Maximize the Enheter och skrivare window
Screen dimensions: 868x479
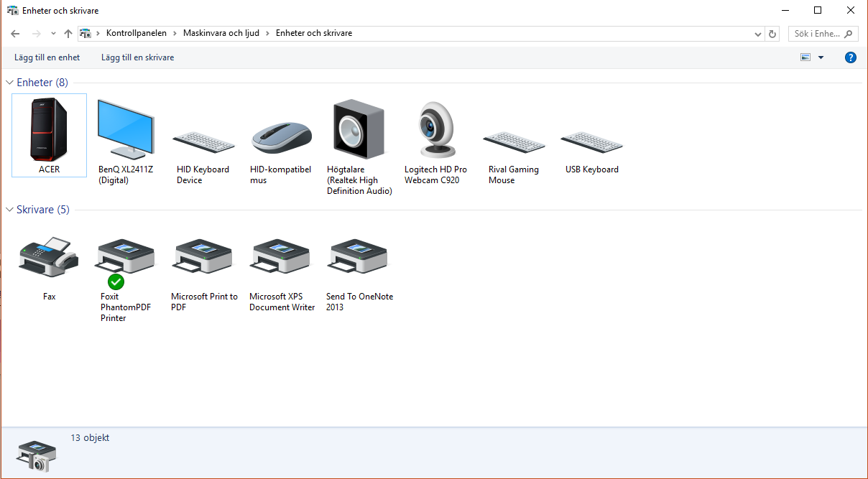point(818,10)
